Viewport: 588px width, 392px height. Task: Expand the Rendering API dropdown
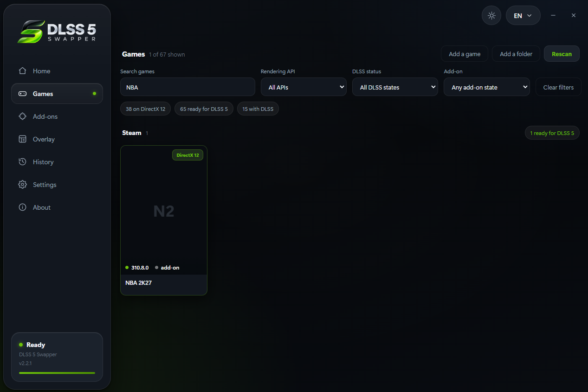click(x=304, y=87)
